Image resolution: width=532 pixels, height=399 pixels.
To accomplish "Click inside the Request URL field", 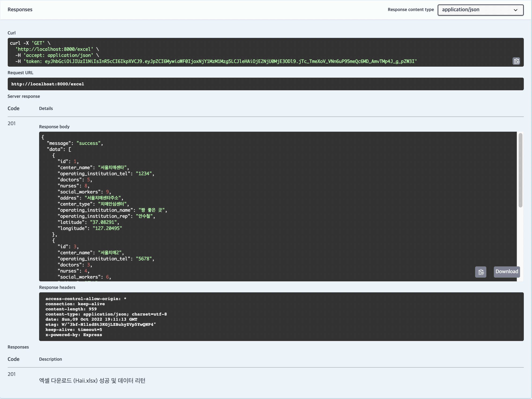I will 265,84.
